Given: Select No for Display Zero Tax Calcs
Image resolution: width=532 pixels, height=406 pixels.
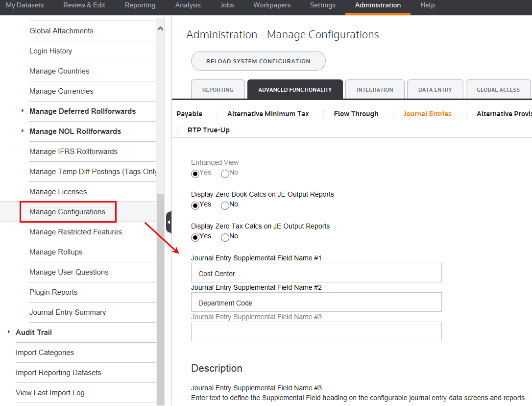Looking at the screenshot, I should 225,237.
